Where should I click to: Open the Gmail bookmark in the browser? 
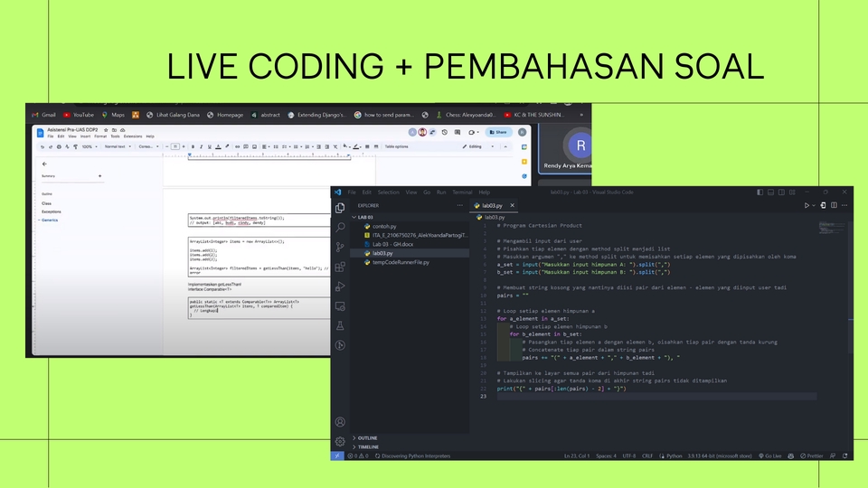click(x=43, y=115)
